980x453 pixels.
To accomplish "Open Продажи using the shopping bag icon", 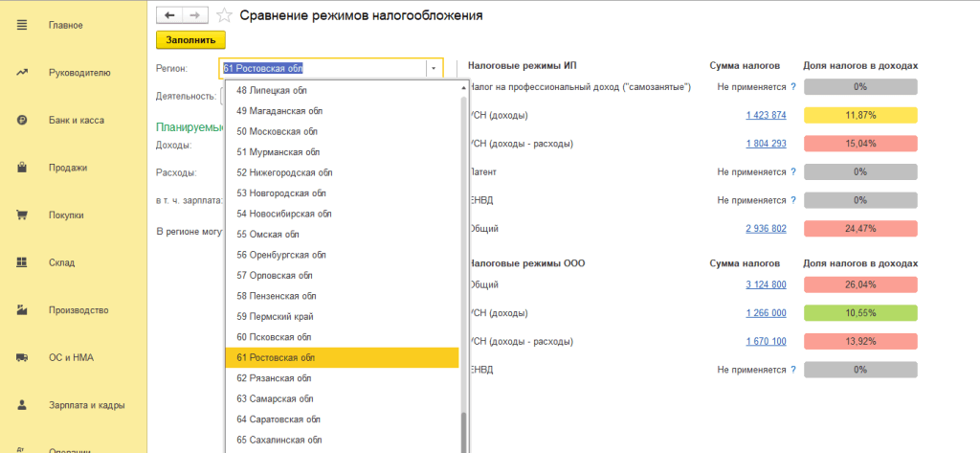I will click(x=21, y=168).
